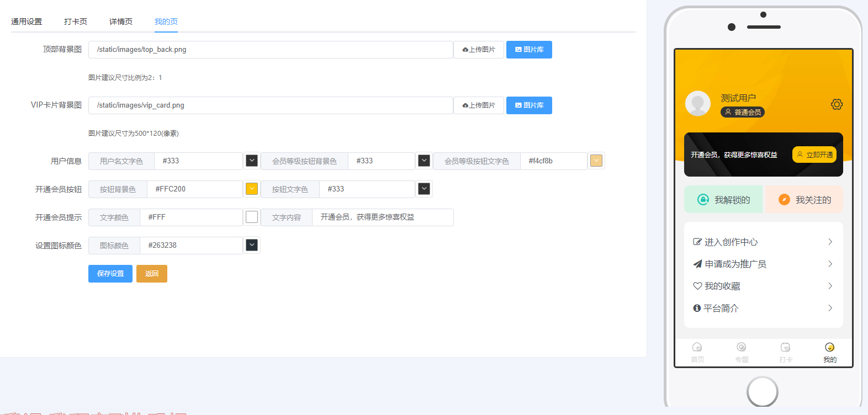The image size is (868, 415).
Task: Tap the 首页 home icon in bottom nav
Action: point(697,347)
